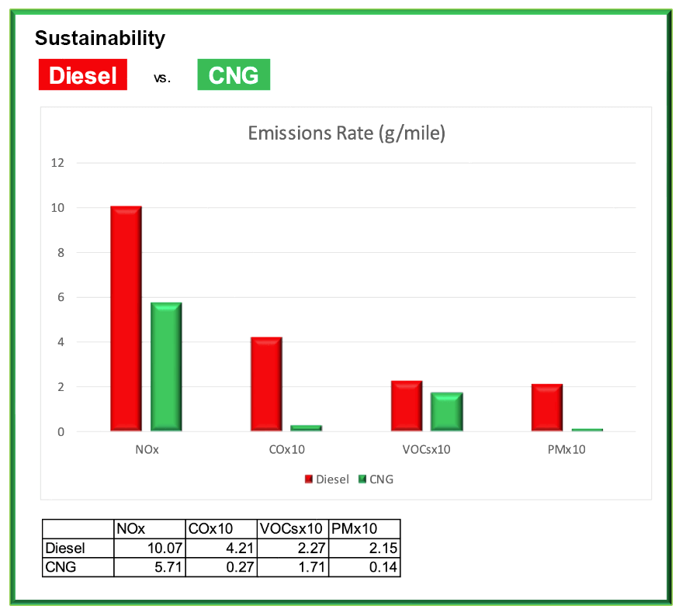Screen dimensions: 679x616
Task: Select the CNG row header cell
Action: pos(78,567)
